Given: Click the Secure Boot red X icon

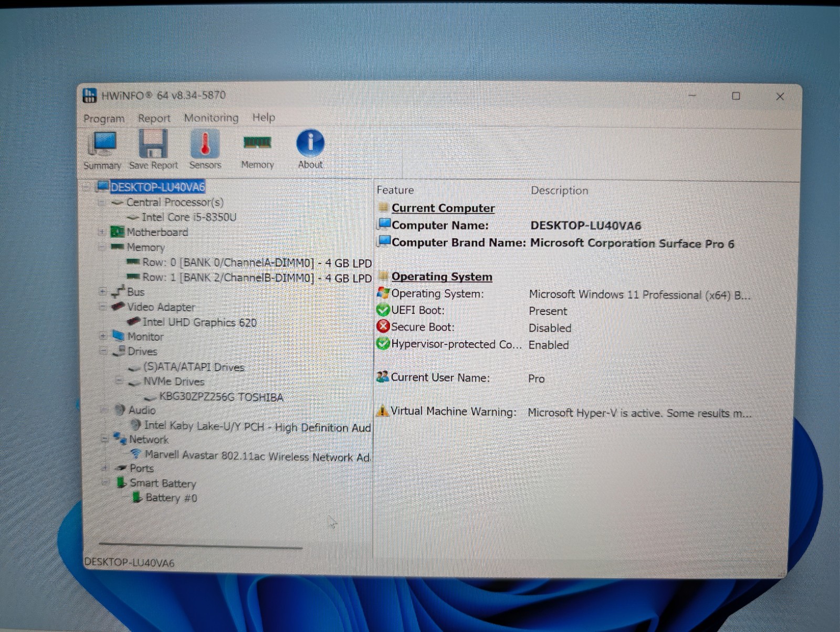Looking at the screenshot, I should point(383,326).
